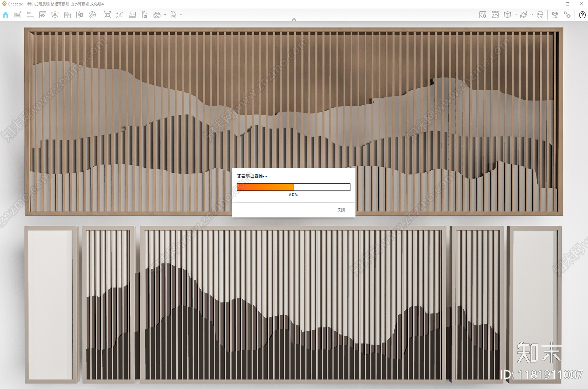The image size is (588, 389).
Task: Collapse the toolbar with the up chevron
Action: [294, 19]
